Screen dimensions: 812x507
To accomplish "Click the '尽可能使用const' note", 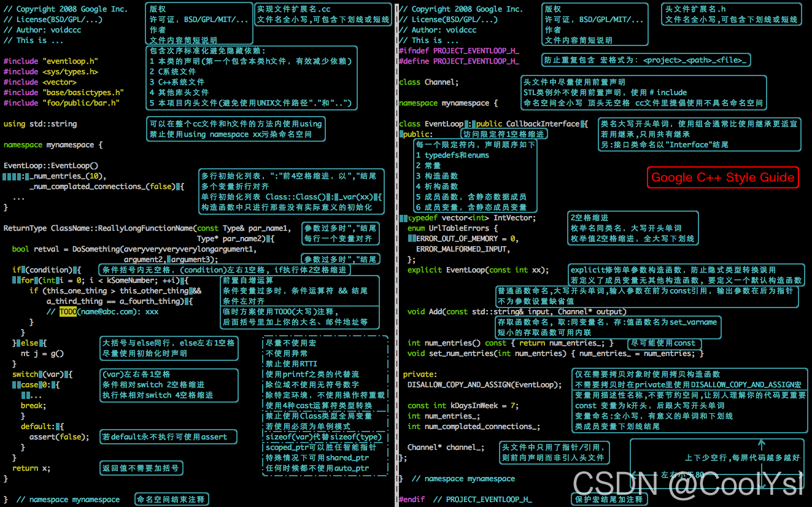I will click(x=664, y=343).
